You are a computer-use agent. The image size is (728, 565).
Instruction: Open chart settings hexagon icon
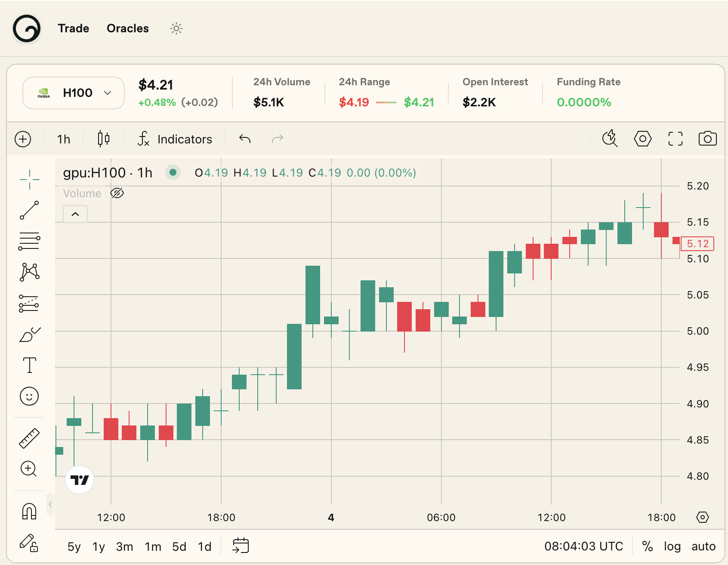(642, 139)
